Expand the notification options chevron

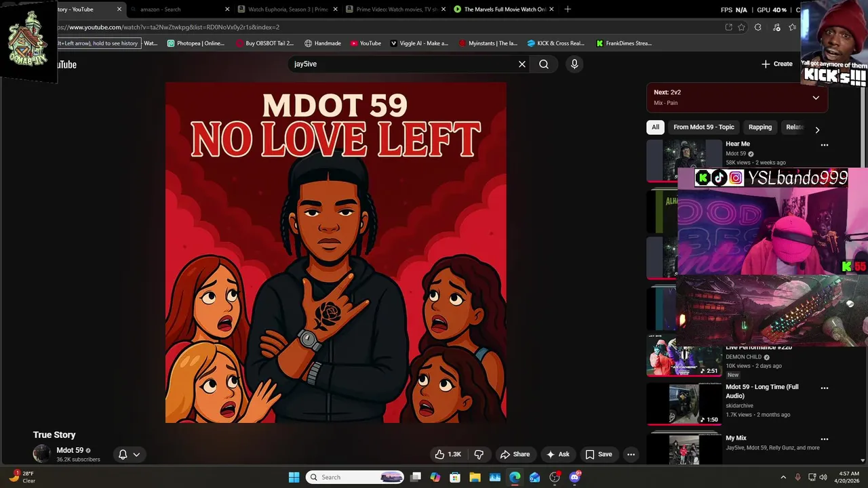click(x=136, y=454)
